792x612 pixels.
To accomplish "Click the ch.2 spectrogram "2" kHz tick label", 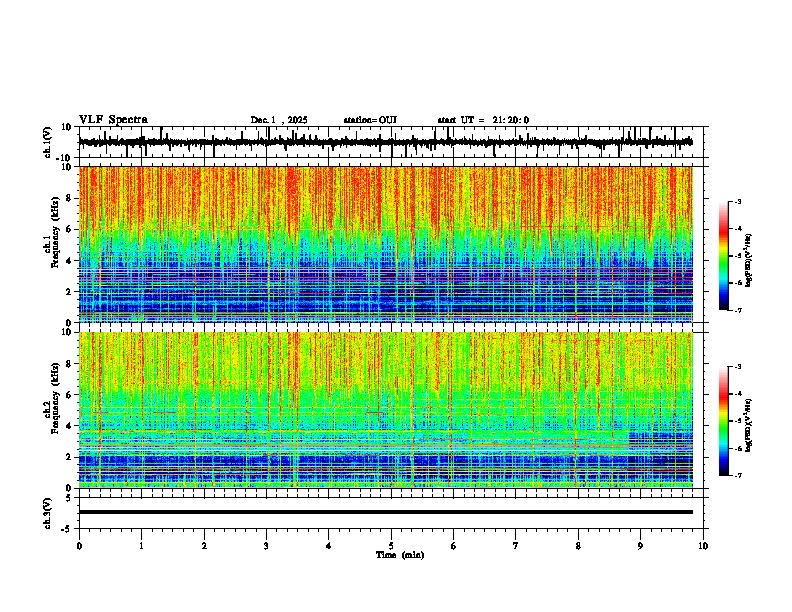I will click(x=69, y=457).
